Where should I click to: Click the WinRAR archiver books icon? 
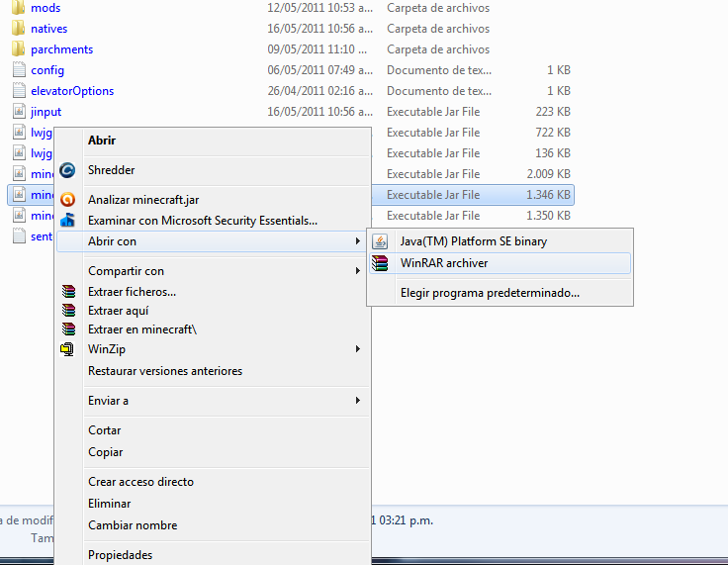[380, 263]
